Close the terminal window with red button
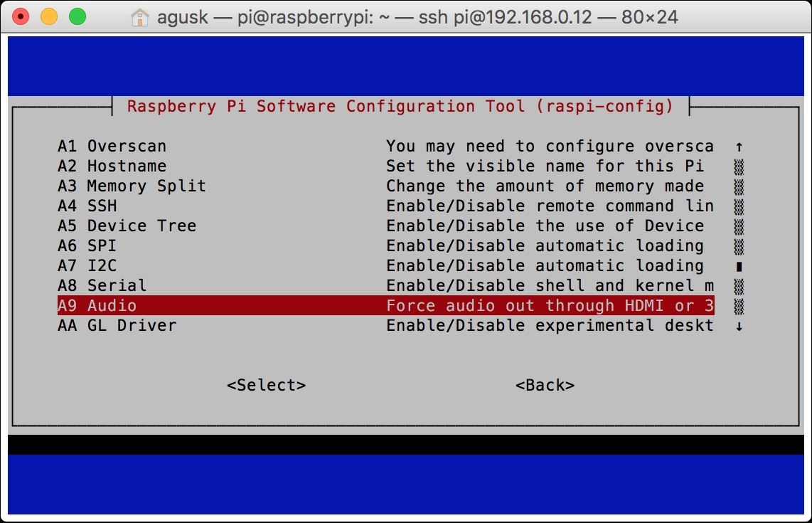 [x=21, y=16]
